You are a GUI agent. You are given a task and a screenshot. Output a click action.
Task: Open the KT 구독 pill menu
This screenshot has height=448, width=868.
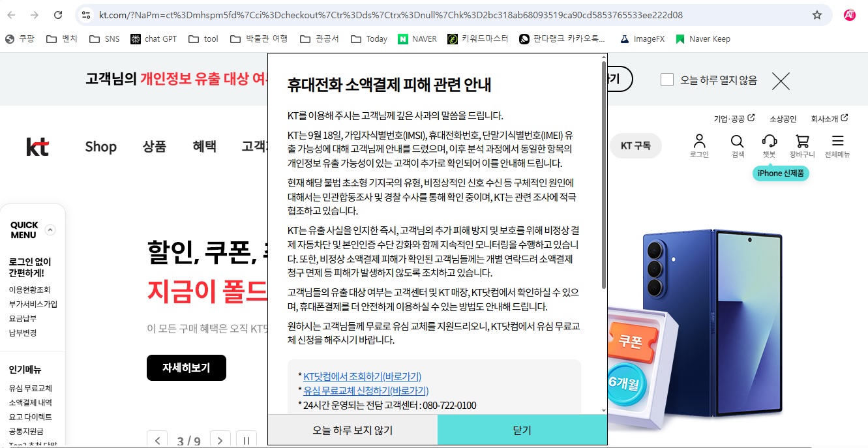pos(636,146)
